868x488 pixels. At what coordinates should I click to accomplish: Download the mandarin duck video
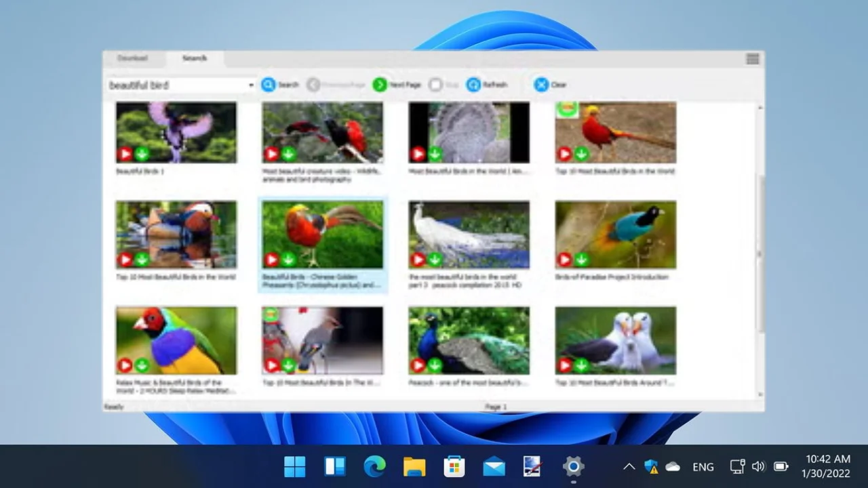pyautogui.click(x=141, y=260)
